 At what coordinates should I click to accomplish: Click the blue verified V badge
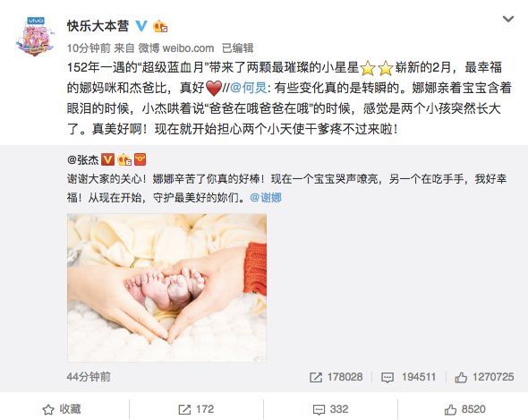(x=141, y=26)
